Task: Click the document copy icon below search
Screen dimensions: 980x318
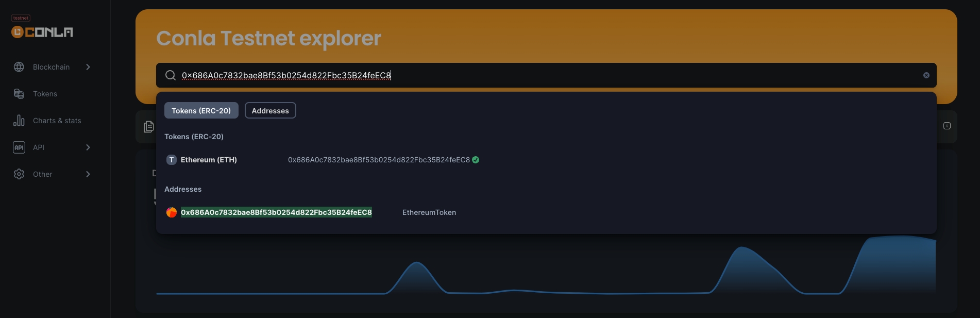Action: coord(149,127)
